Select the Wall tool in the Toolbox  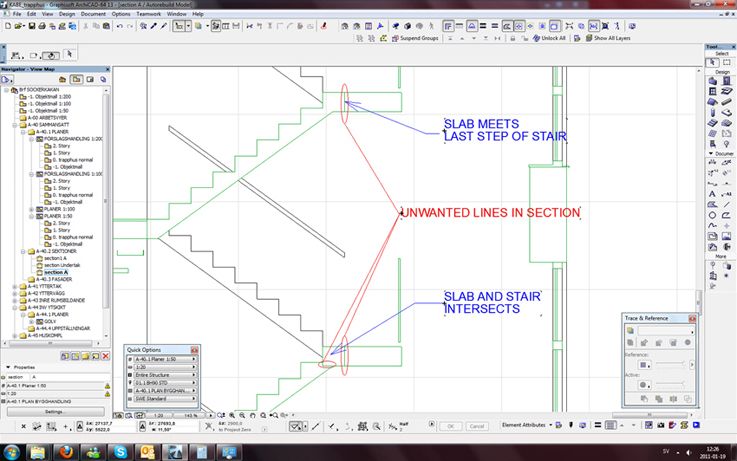pos(713,81)
